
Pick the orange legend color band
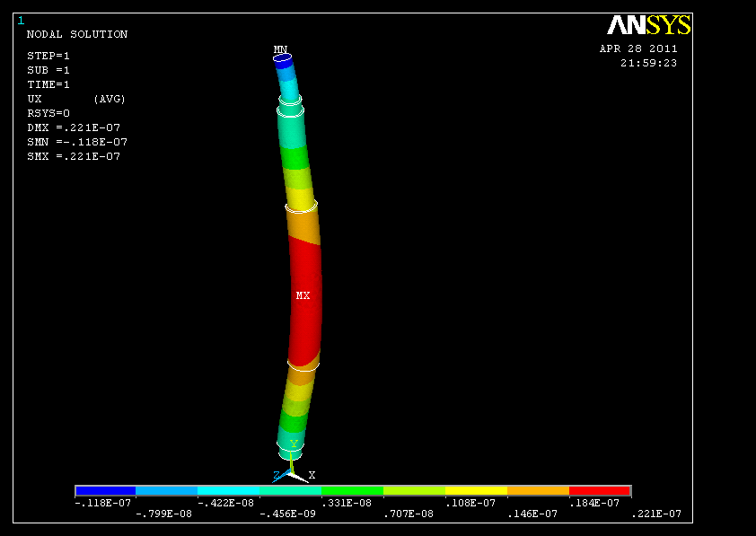coord(538,491)
